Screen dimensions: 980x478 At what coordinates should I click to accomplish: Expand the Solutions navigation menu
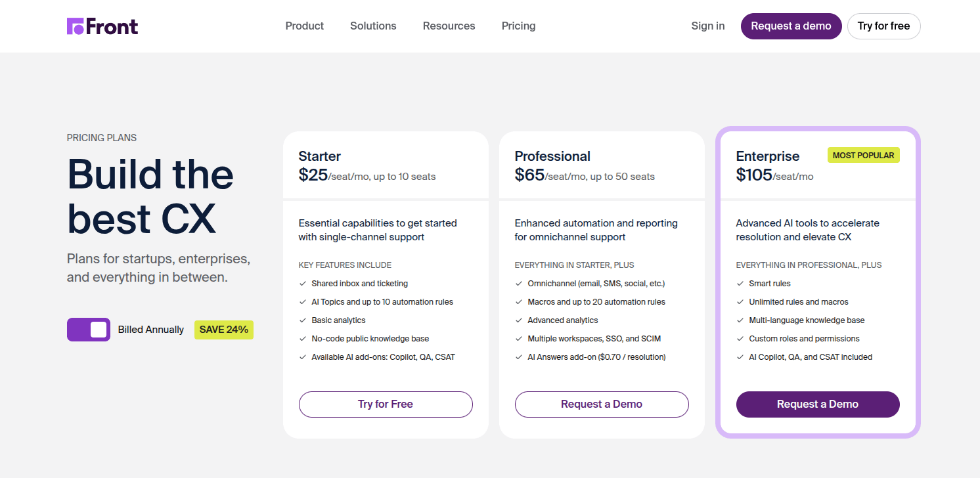point(373,26)
